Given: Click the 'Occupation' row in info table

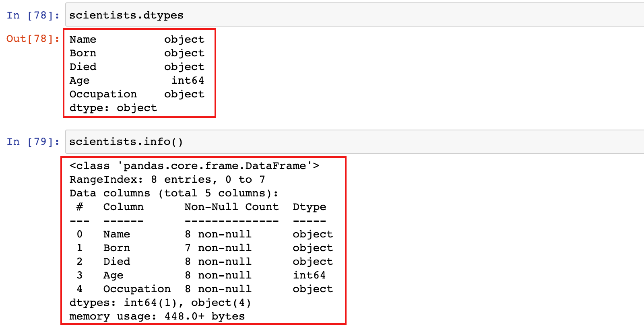Looking at the screenshot, I should tap(204, 289).
